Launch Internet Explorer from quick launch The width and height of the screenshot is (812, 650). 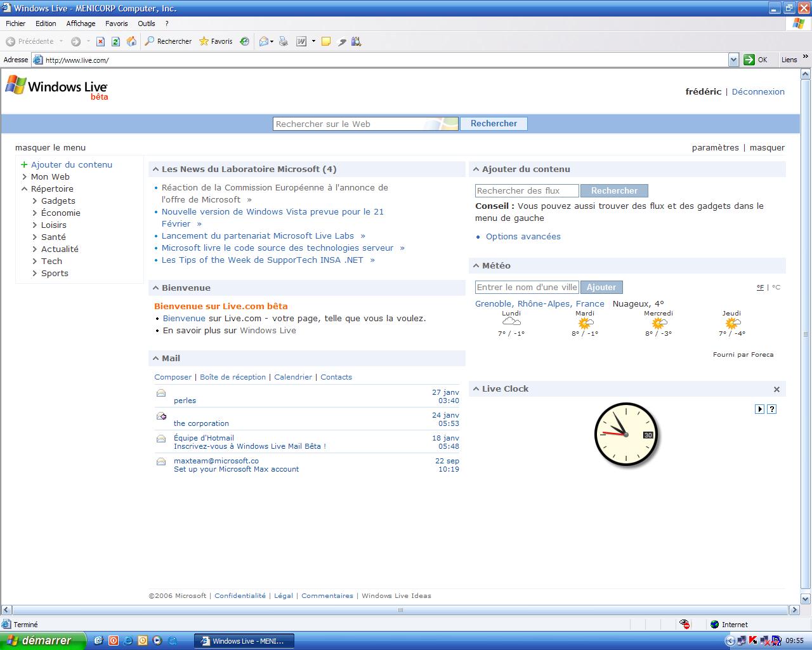pyautogui.click(x=128, y=640)
